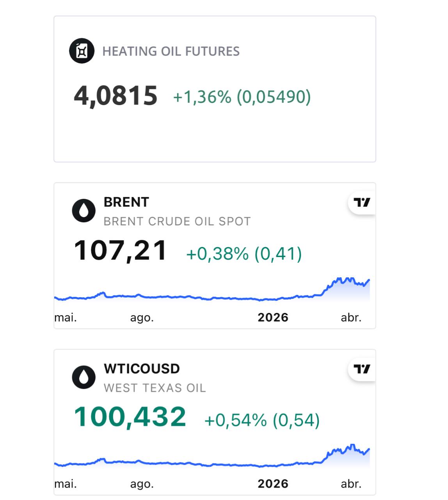Image resolution: width=448 pixels, height=500 pixels.
Task: Click the 2026 label on Brent chart
Action: coord(273,318)
